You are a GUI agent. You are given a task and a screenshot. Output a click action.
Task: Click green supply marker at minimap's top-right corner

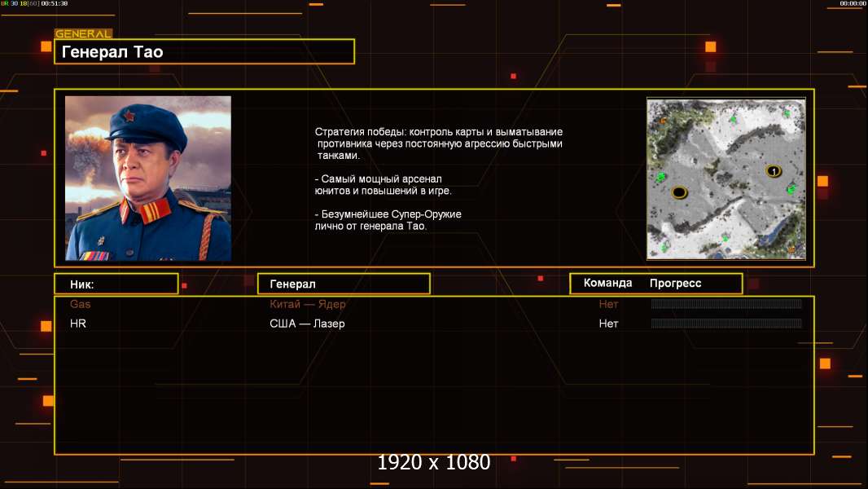787,113
